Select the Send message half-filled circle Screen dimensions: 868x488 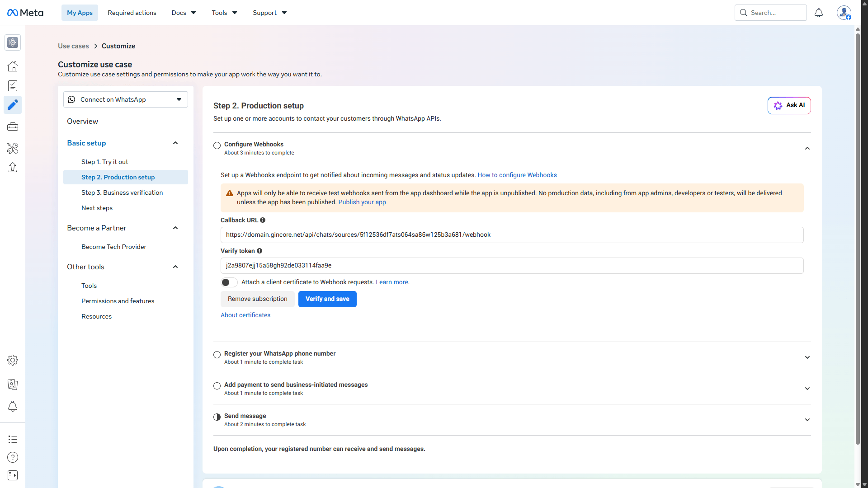click(x=217, y=417)
